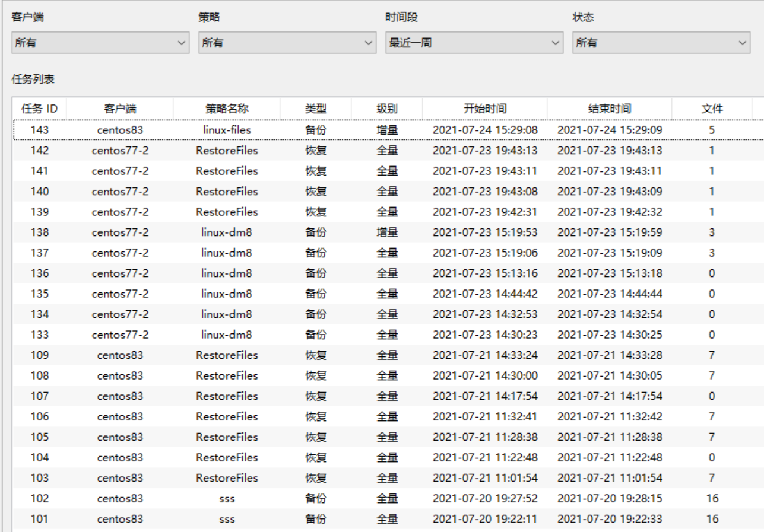This screenshot has width=764, height=532.
Task: Sort by the 策略名称 column header
Action: pyautogui.click(x=227, y=109)
